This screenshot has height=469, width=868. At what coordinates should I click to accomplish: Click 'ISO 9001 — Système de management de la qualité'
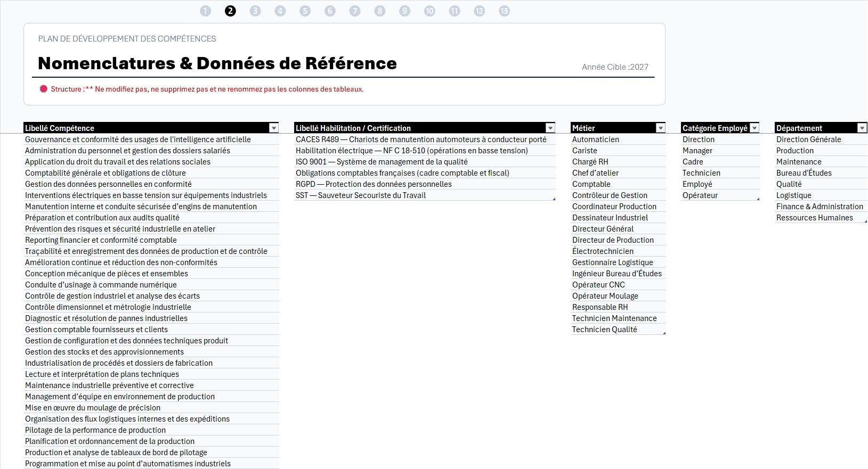tap(425, 162)
